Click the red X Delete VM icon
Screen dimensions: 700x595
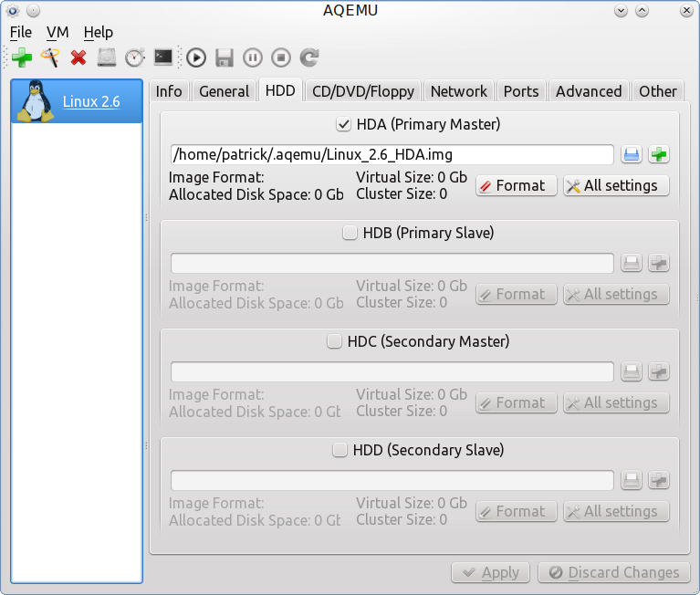pyautogui.click(x=78, y=57)
